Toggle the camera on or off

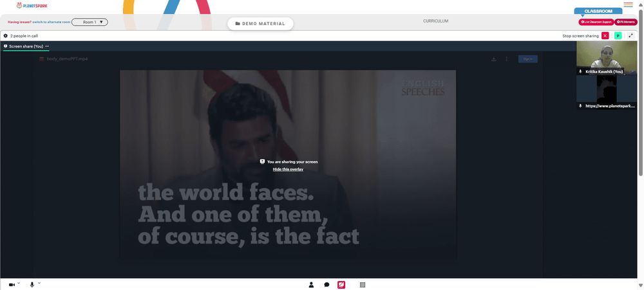tap(12, 285)
